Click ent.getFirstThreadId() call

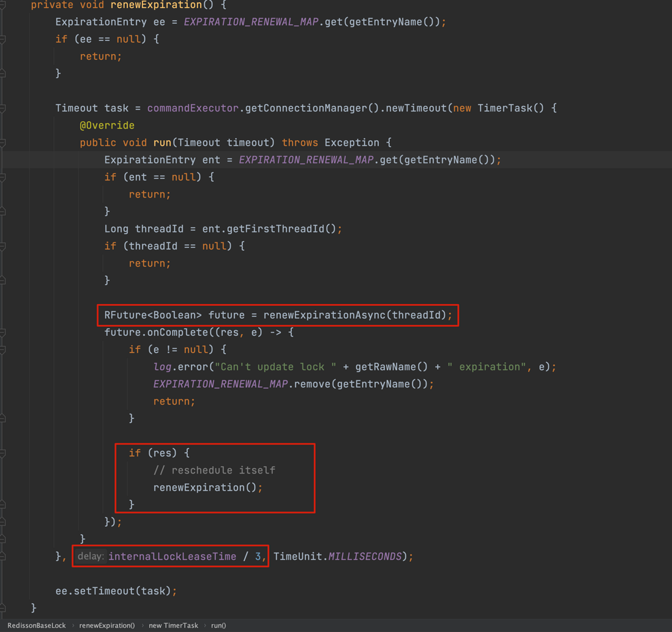coord(269,229)
